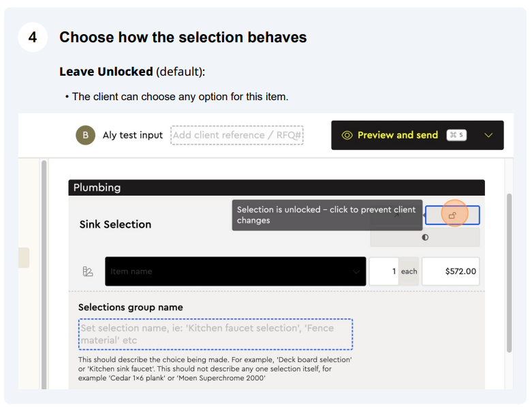Viewport: 532px width, 407px height.
Task: Click the eye icon in Preview and send
Action: pyautogui.click(x=347, y=135)
